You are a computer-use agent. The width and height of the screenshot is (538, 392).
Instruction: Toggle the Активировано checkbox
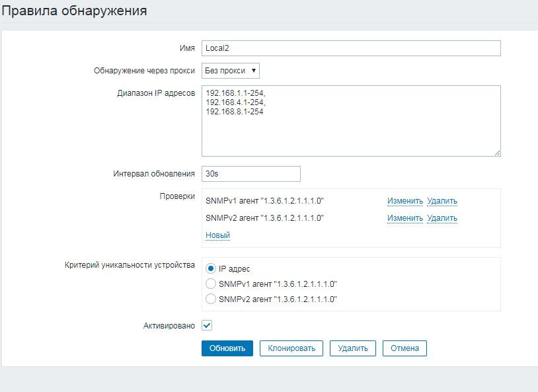click(207, 325)
